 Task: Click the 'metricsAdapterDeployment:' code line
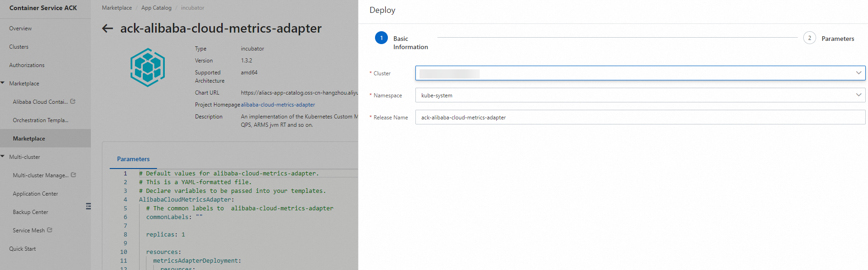click(x=197, y=260)
